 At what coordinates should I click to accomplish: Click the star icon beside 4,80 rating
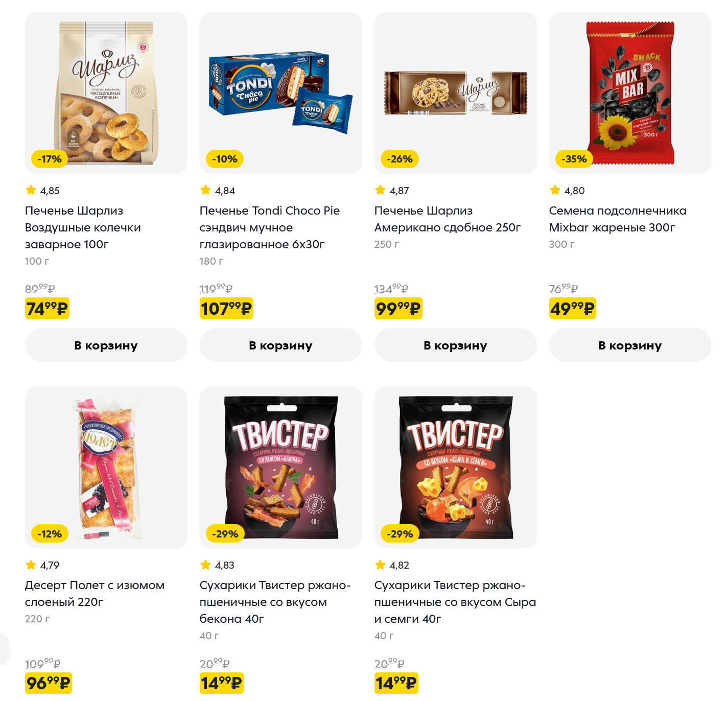pos(555,190)
